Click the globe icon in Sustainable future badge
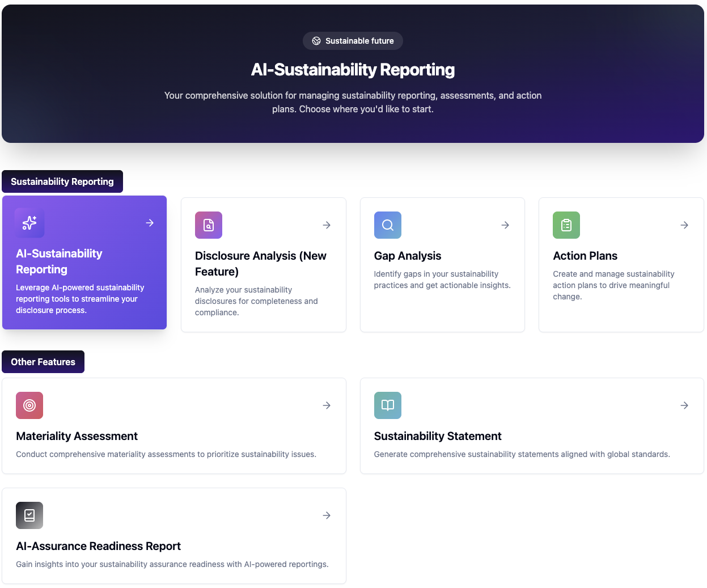The image size is (707, 588). pos(316,40)
